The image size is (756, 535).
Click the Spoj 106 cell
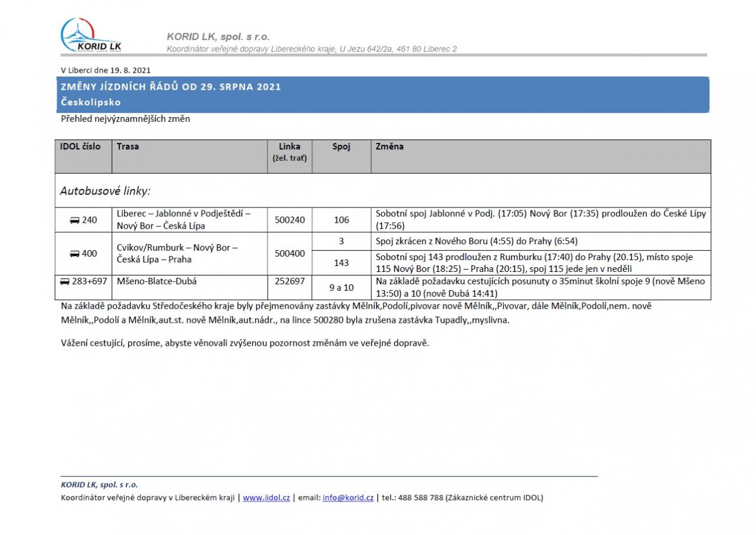(341, 220)
